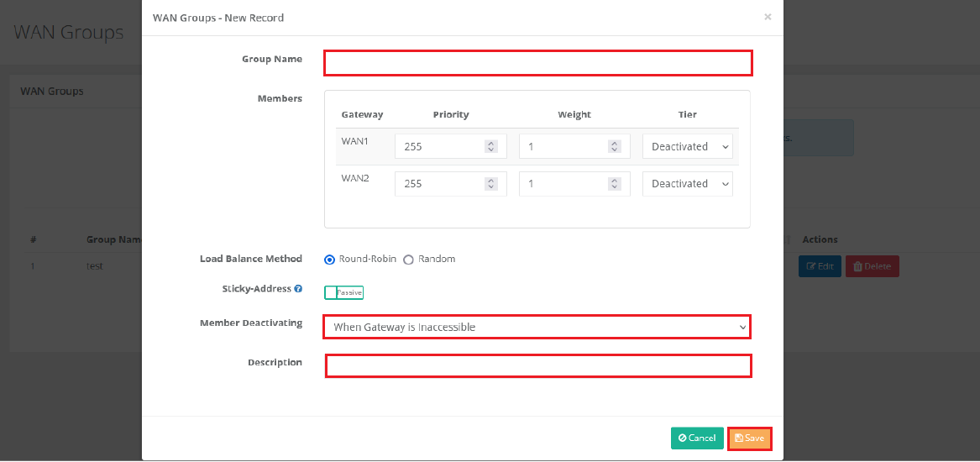The image size is (980, 462).
Task: Click into the Group Name field
Action: point(537,63)
